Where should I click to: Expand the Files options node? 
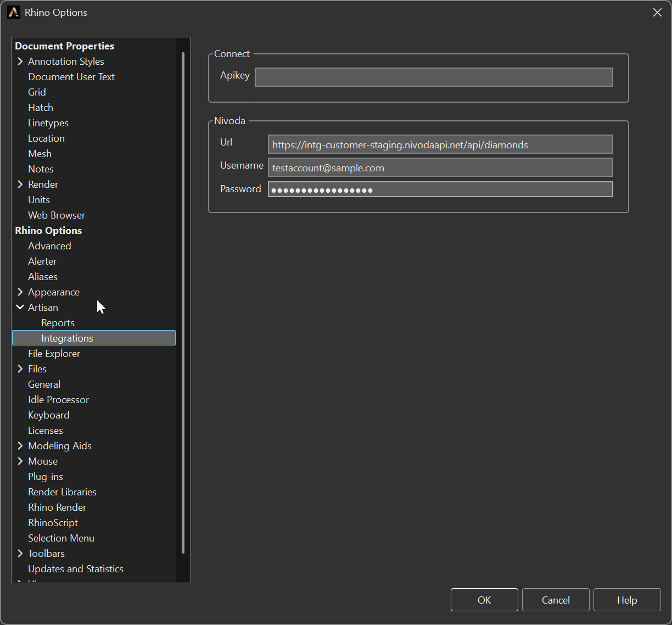coord(20,369)
